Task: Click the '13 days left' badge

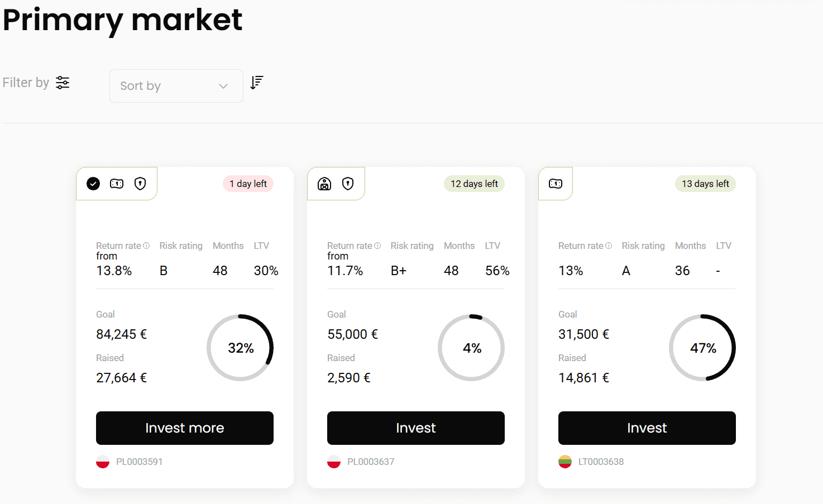Action: click(705, 184)
